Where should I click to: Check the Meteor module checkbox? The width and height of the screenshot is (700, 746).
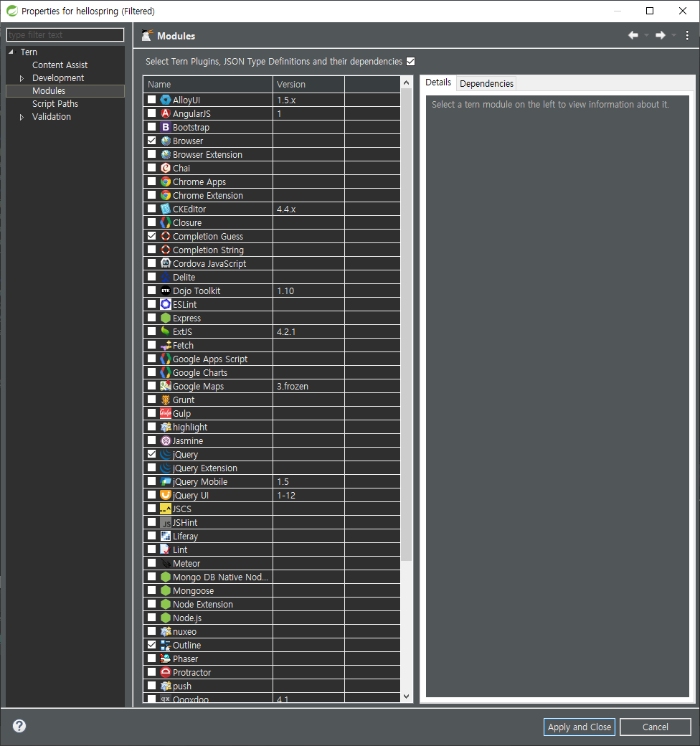point(152,563)
